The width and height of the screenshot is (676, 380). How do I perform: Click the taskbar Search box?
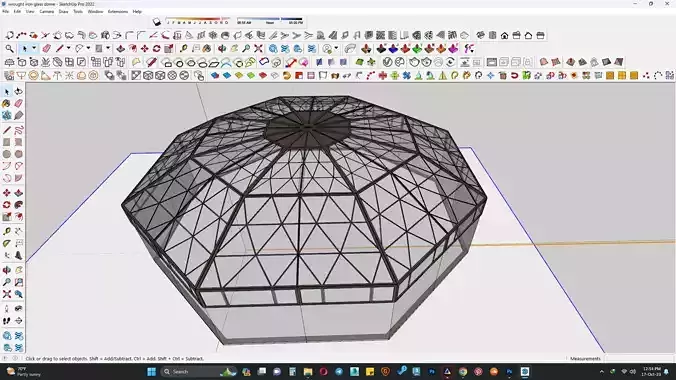(197, 371)
